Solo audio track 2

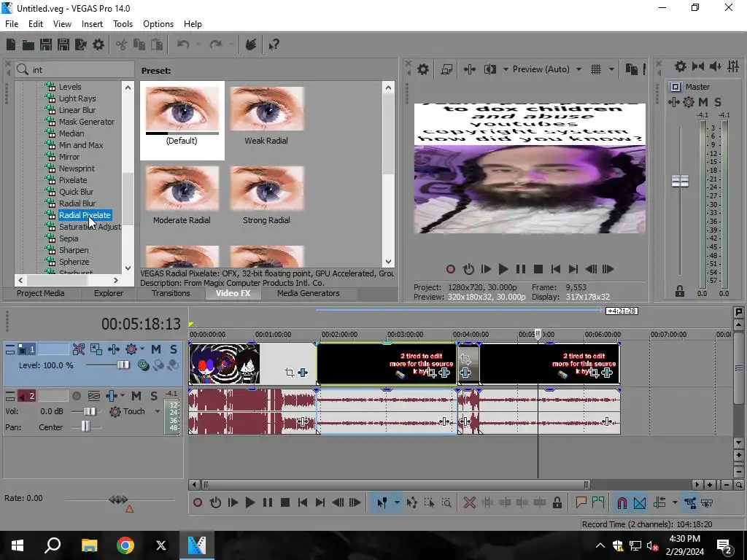pos(154,396)
